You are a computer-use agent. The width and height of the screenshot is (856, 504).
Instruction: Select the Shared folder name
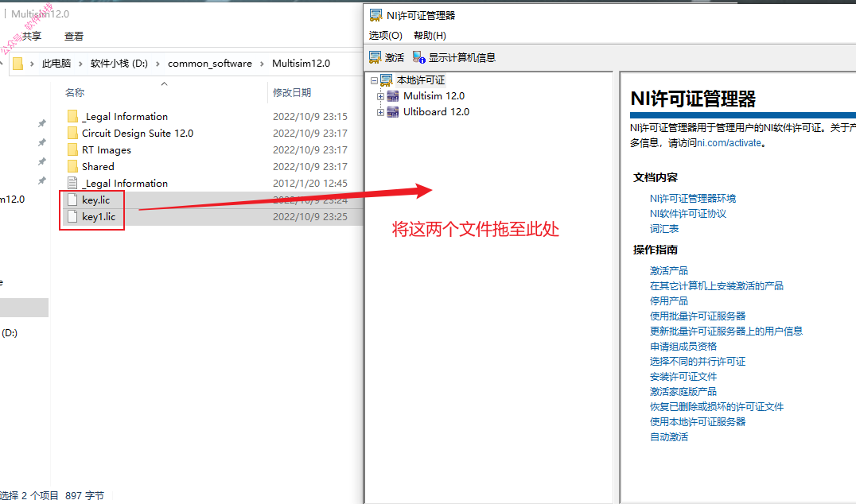point(99,166)
